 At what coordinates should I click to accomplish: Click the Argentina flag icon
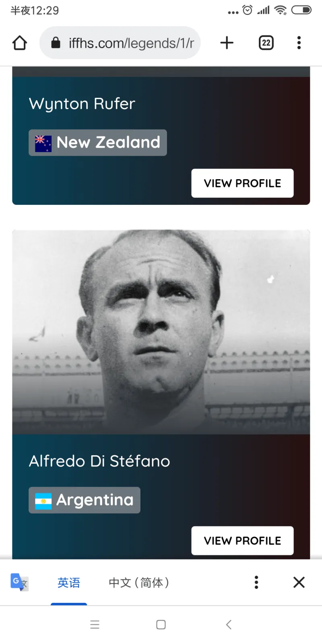click(43, 502)
